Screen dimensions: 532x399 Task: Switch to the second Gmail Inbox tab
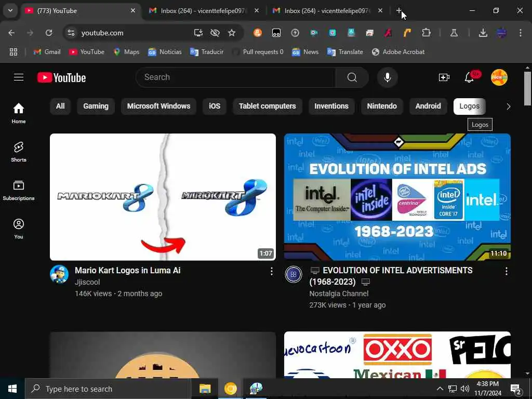tap(327, 11)
